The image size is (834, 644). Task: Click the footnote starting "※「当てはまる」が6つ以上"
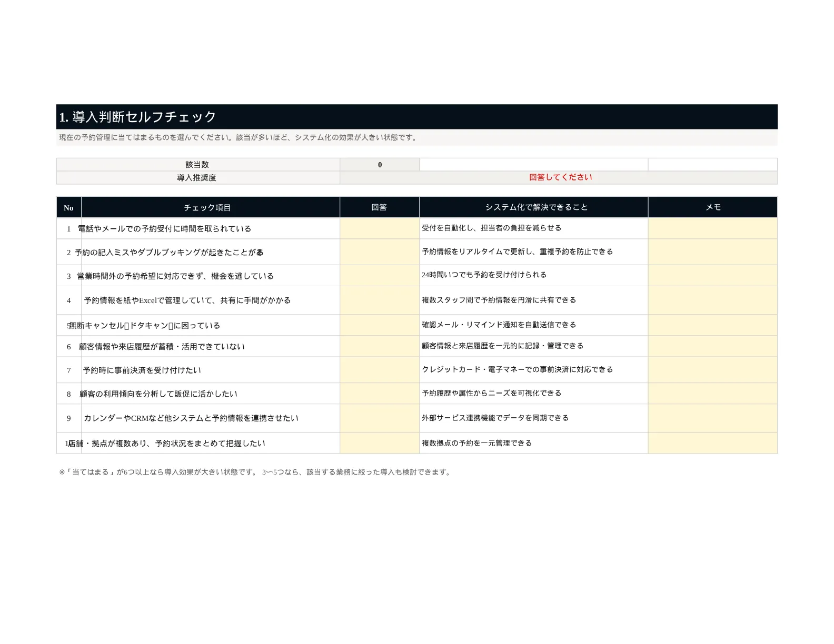pyautogui.click(x=255, y=472)
